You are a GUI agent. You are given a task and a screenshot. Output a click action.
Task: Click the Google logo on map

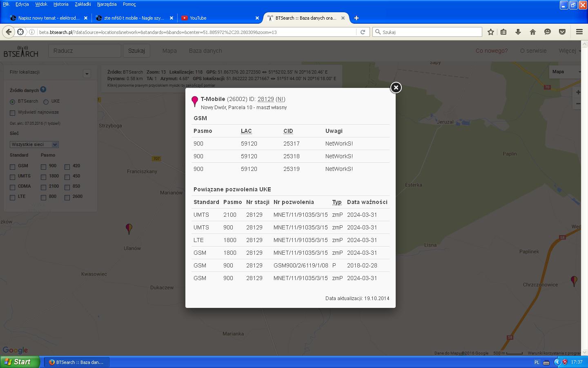[15, 350]
